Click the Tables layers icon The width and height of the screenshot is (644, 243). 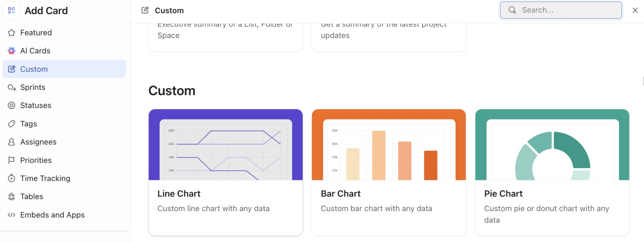[11, 196]
